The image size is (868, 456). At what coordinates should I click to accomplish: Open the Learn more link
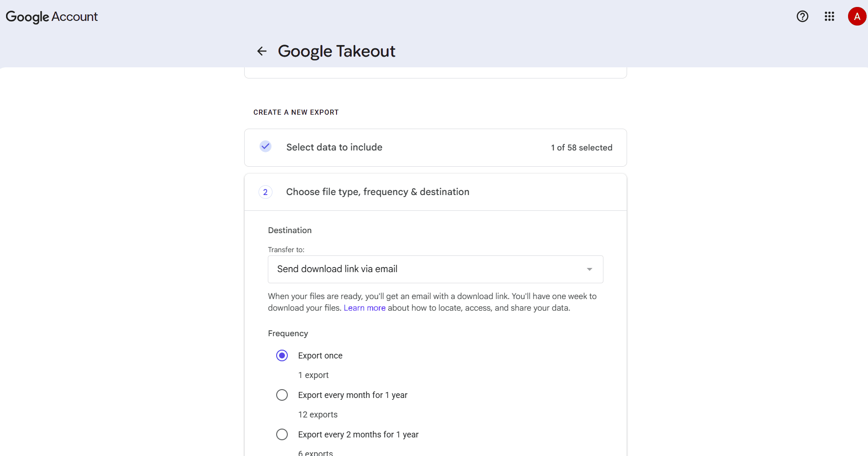[x=364, y=308]
